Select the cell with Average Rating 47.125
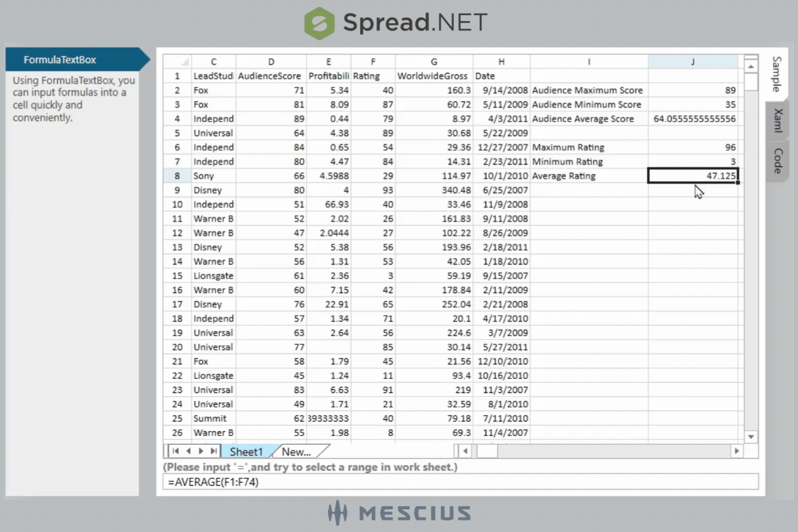Screen dimensions: 798x532 pos(693,175)
